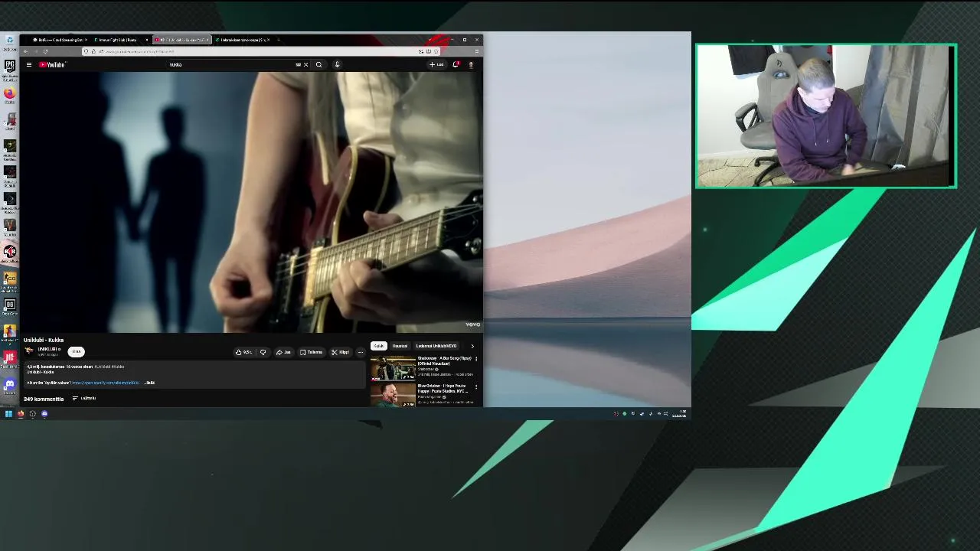
Task: Go to the YouTube home logo
Action: [x=52, y=65]
